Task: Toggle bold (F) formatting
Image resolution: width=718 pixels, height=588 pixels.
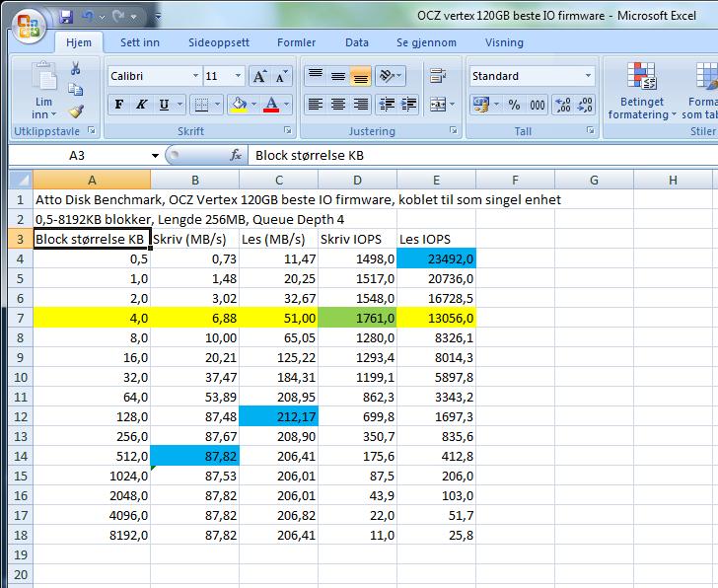Action: coord(119,105)
